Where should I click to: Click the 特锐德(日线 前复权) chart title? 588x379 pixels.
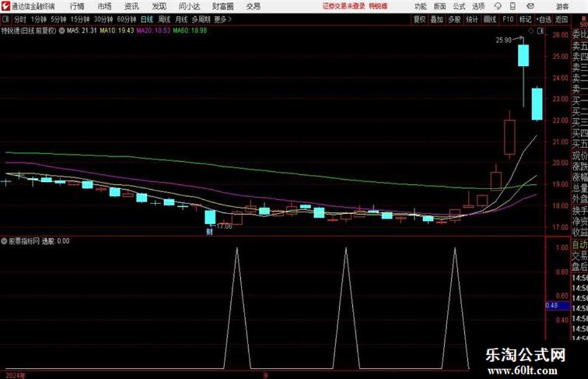[29, 30]
